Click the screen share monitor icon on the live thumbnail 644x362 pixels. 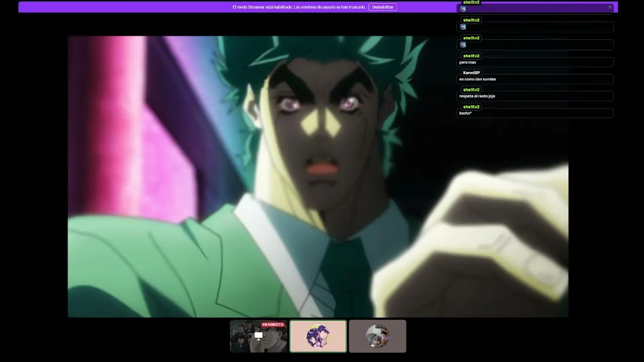point(259,336)
